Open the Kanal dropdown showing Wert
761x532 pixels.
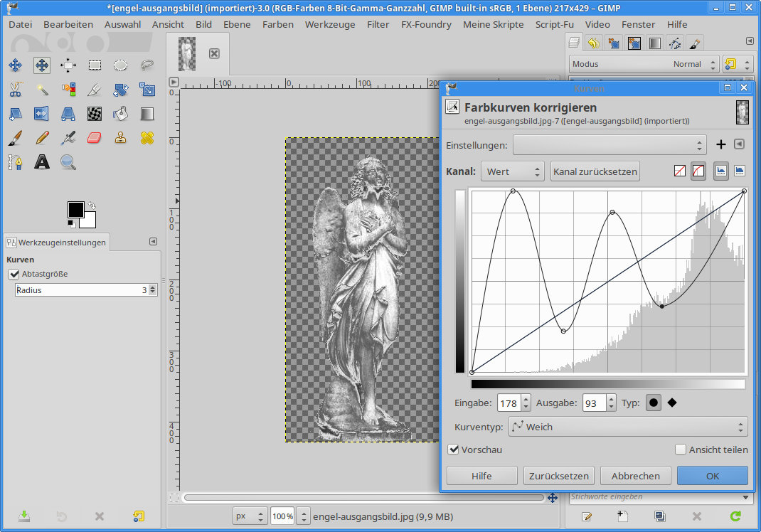coord(512,171)
